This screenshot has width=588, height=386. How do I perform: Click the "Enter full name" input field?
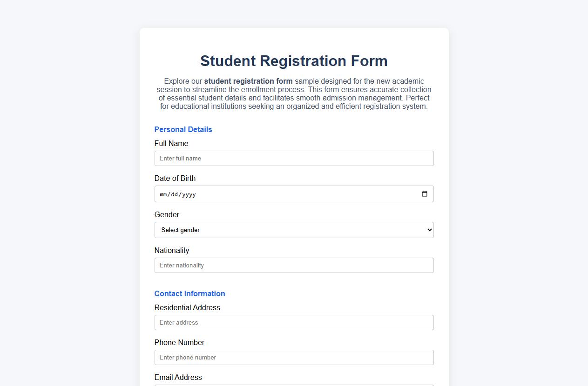click(x=294, y=158)
